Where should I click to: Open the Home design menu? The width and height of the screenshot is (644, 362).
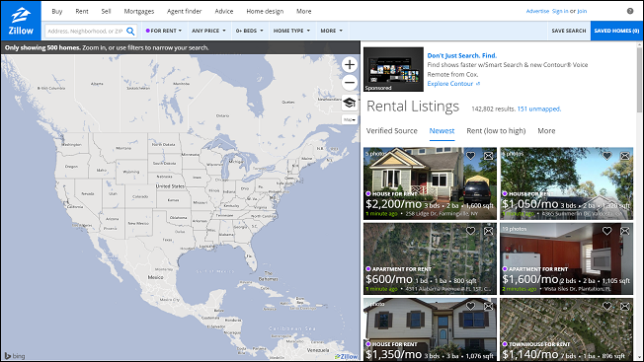265,12
